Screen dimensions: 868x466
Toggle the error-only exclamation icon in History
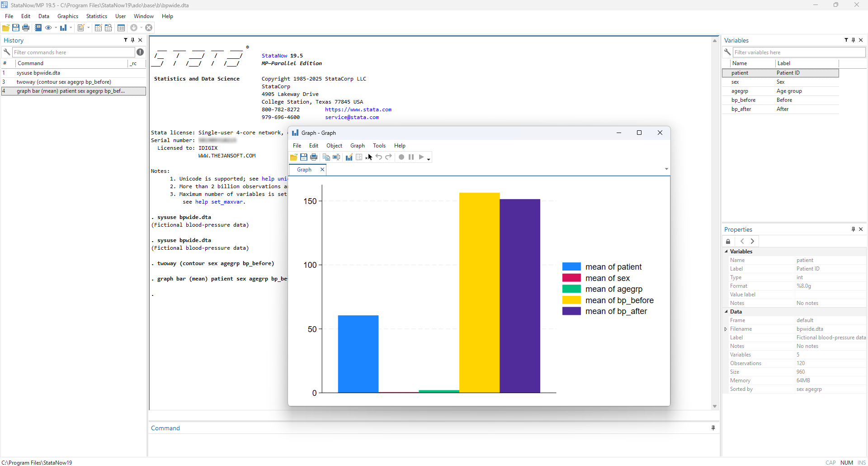tap(141, 52)
